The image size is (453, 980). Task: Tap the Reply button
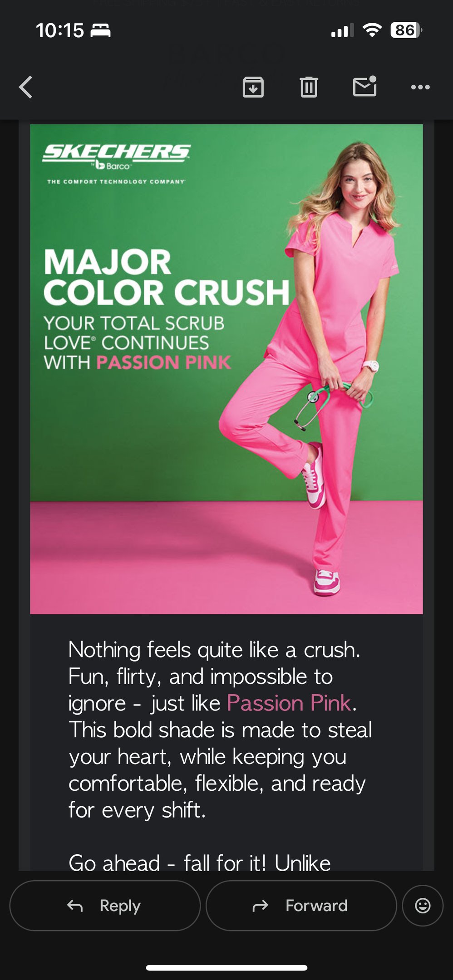pyautogui.click(x=105, y=906)
